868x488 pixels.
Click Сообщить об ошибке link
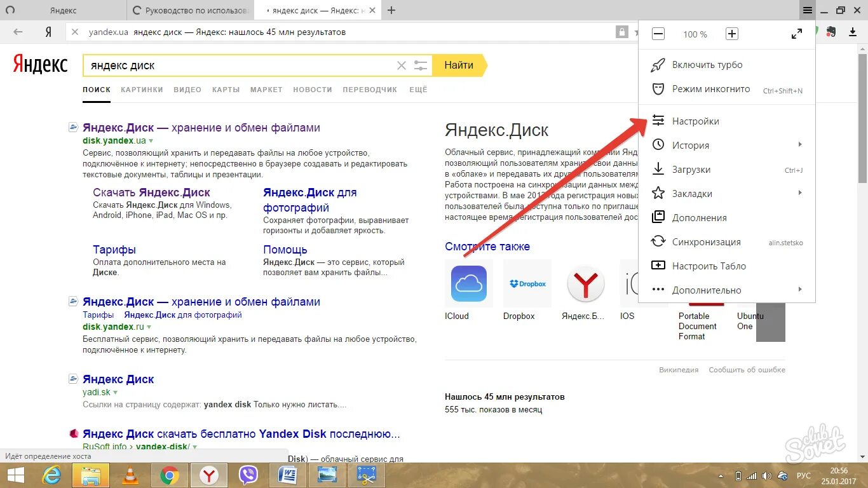point(747,370)
